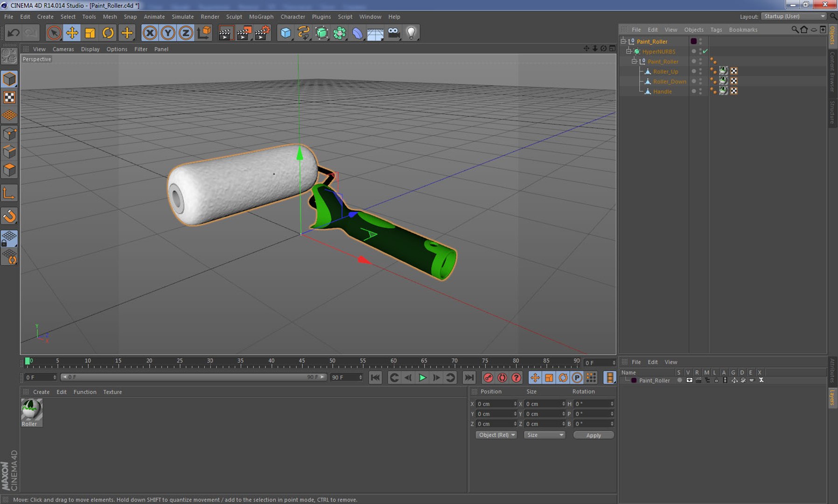Open the Layout Startup (User) dropdown

point(794,16)
